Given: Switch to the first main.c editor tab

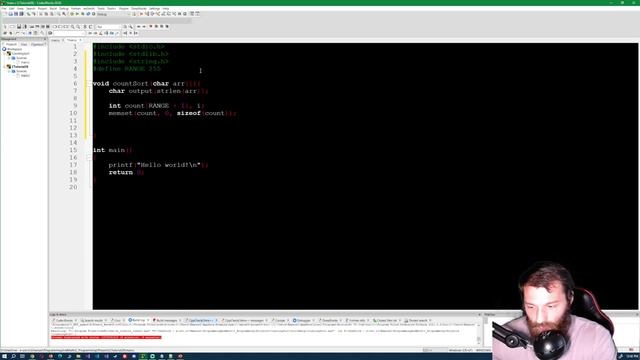Looking at the screenshot, I should [x=56, y=40].
